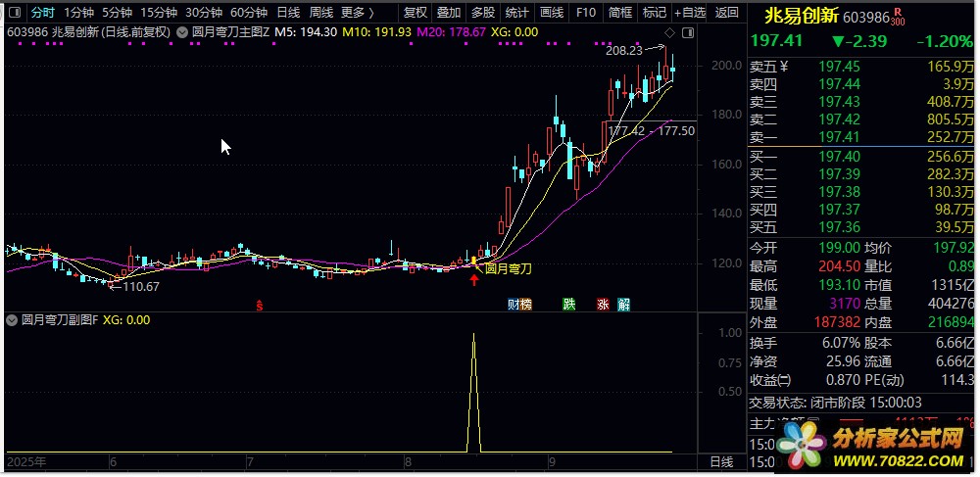This screenshot has width=980, height=477.
Task: Select the 15分钟 period
Action: [x=159, y=12]
